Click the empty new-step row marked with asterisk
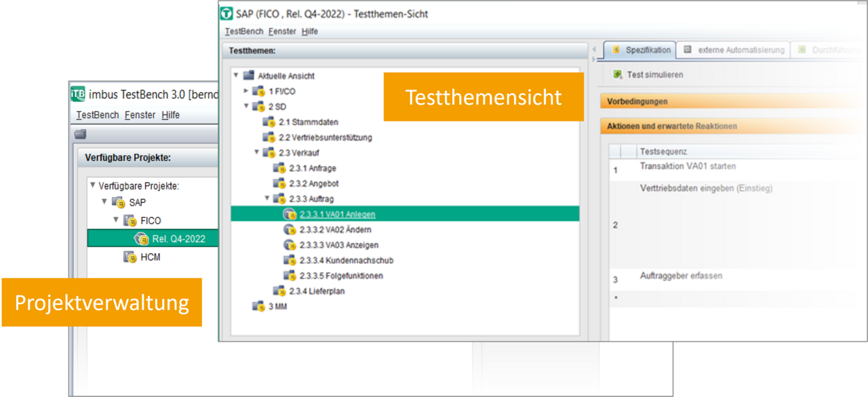Screen dimensions: 868x397 (x=738, y=298)
